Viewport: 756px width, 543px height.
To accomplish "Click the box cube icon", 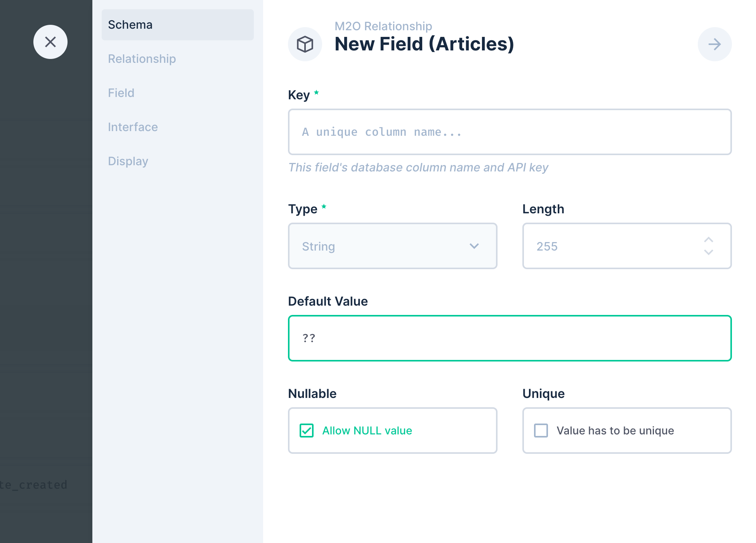I will (305, 44).
